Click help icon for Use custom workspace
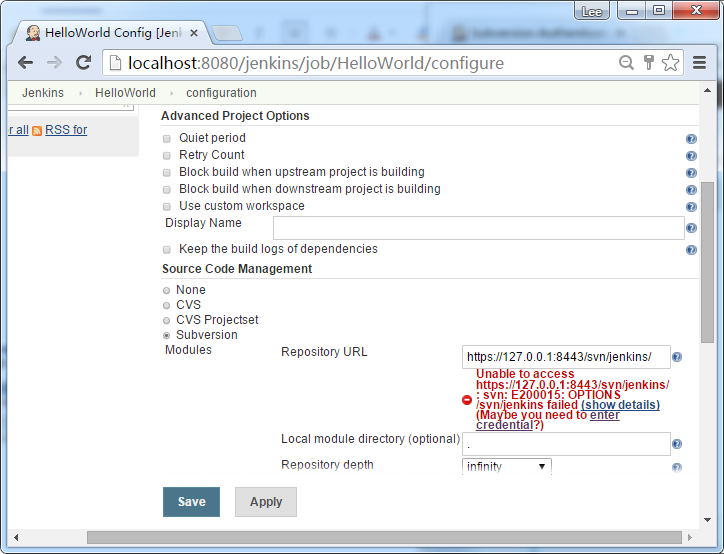This screenshot has width=724, height=554. point(691,207)
